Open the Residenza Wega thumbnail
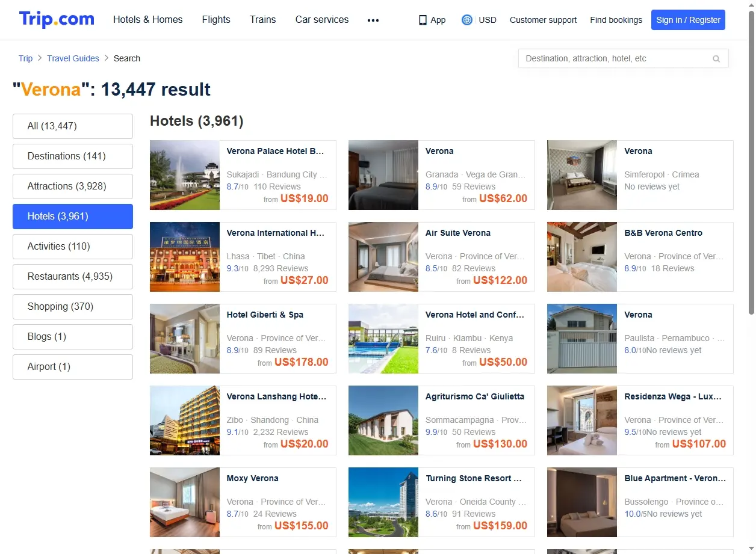The width and height of the screenshot is (756, 554). pyautogui.click(x=582, y=420)
